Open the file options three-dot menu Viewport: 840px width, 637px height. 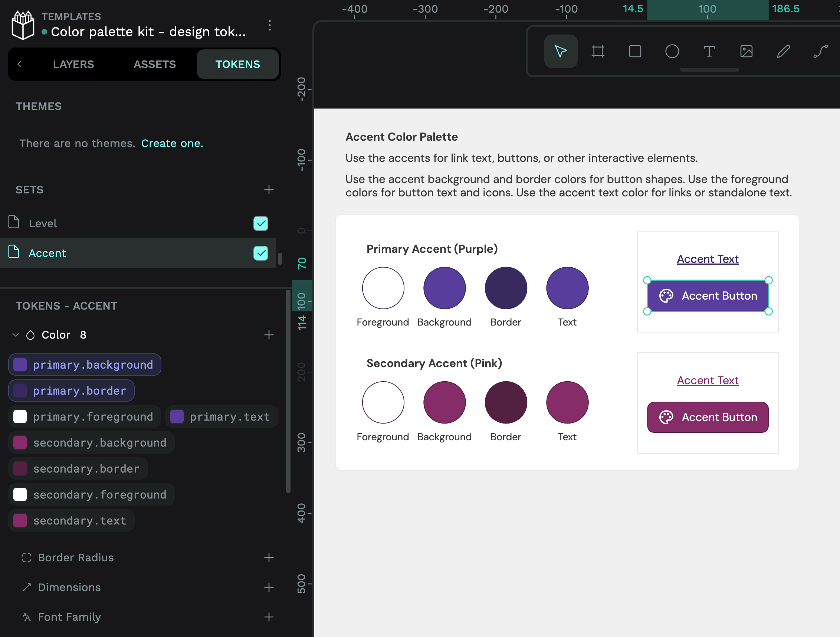pyautogui.click(x=270, y=26)
